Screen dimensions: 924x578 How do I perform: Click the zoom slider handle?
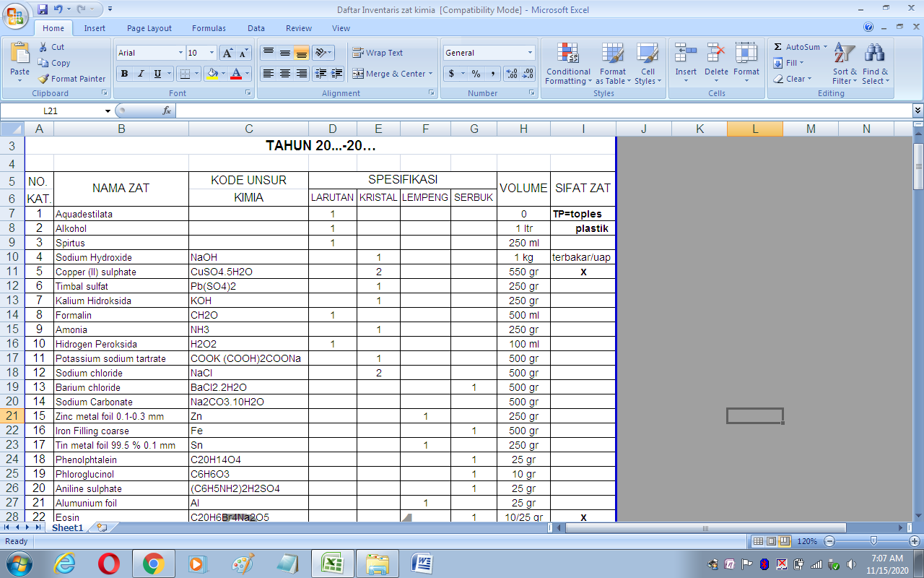coord(874,541)
